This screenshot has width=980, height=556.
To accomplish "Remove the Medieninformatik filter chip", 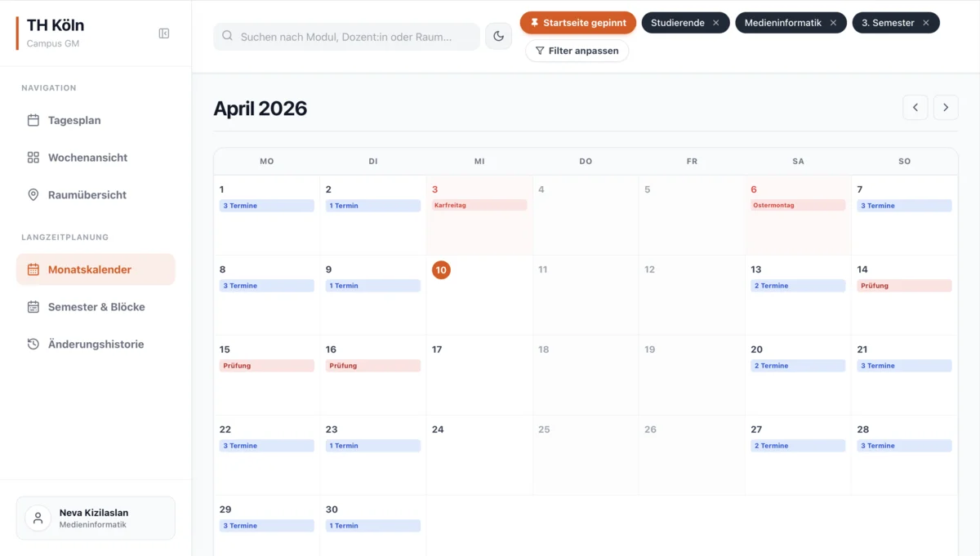I will coord(833,23).
